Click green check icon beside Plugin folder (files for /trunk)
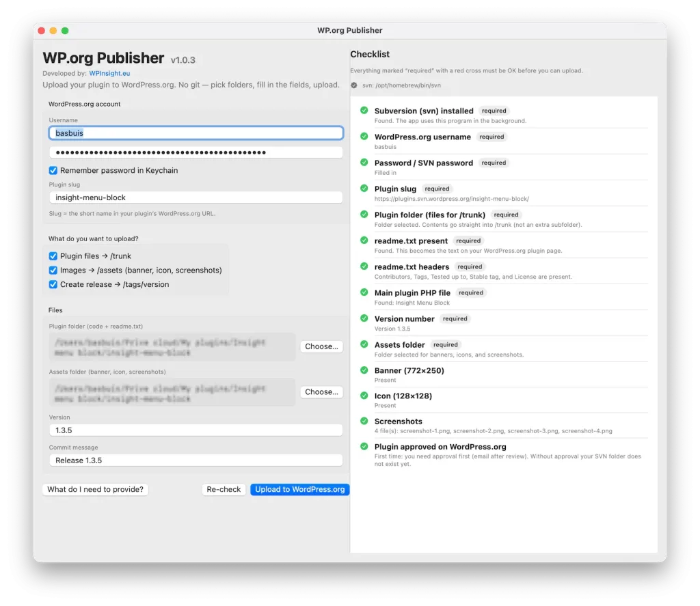Screen dimensions: 700x606 coord(364,215)
